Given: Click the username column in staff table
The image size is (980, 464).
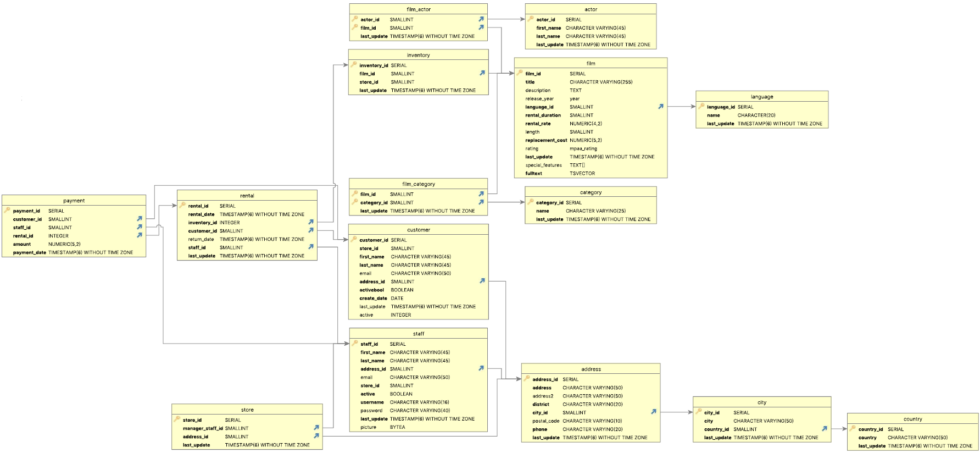Looking at the screenshot, I should click(419, 402).
